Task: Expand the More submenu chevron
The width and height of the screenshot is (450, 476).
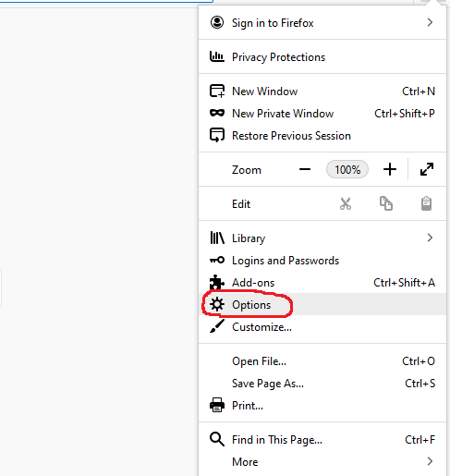Action: point(430,461)
